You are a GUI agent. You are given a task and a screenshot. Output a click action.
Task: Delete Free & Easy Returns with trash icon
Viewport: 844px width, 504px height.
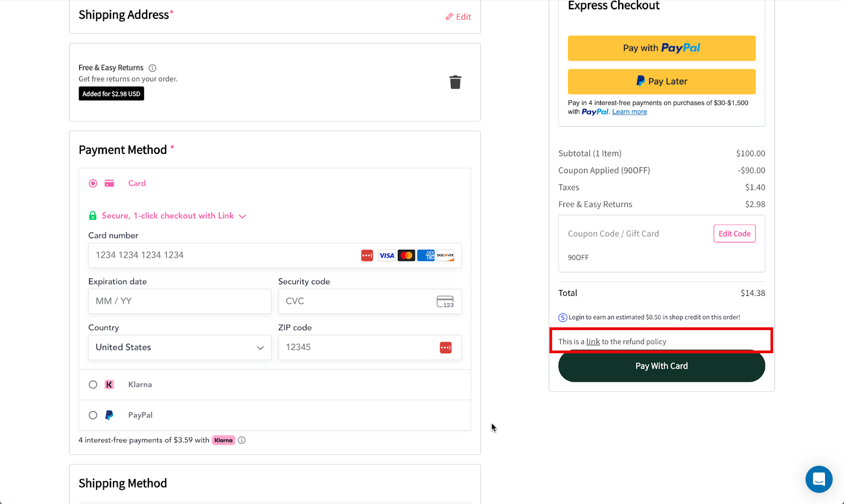455,82
